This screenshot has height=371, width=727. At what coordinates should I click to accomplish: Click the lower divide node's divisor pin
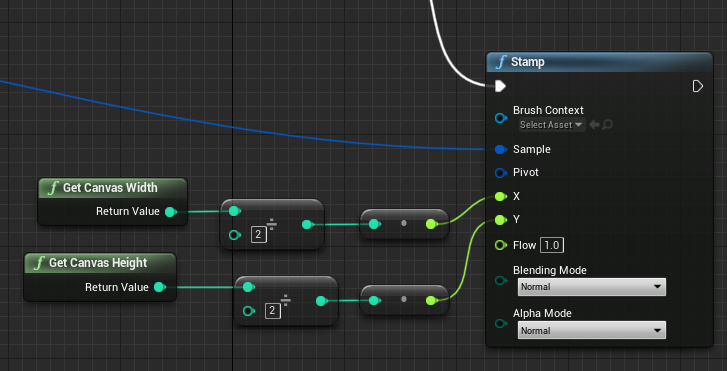[249, 311]
